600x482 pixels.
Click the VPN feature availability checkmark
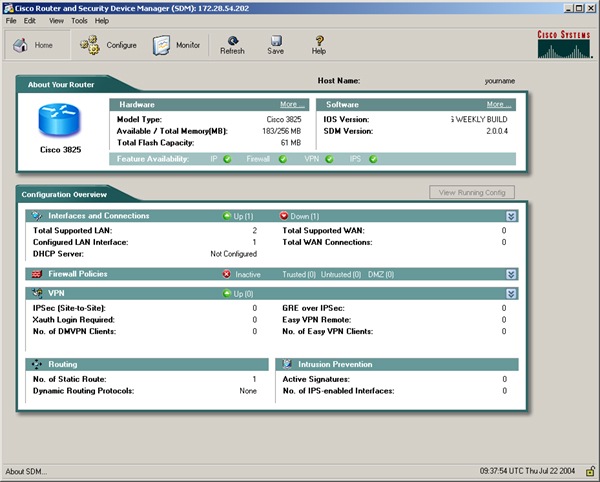coord(329,159)
